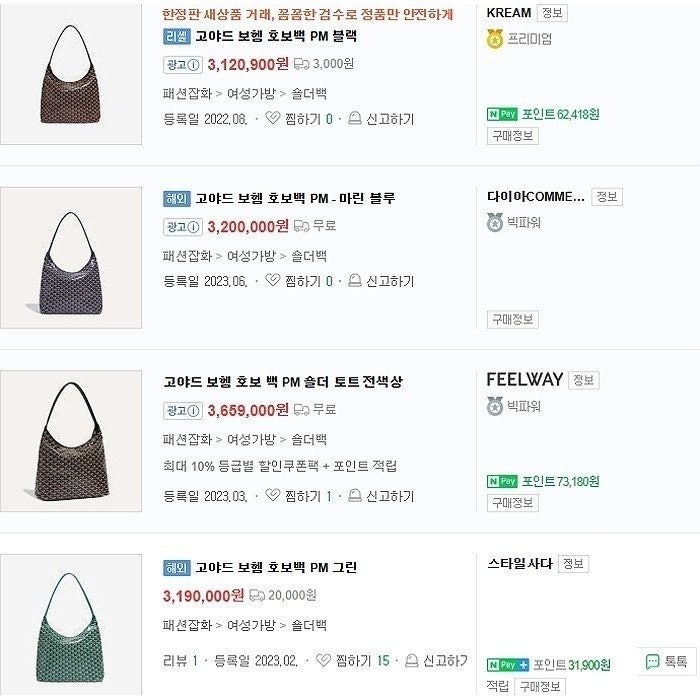Click the green Goyard bag thumbnail
This screenshot has height=700, width=700.
(x=71, y=625)
